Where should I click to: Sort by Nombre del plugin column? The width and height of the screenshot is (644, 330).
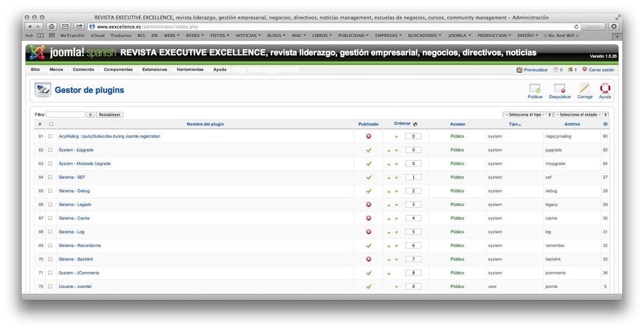pos(205,124)
